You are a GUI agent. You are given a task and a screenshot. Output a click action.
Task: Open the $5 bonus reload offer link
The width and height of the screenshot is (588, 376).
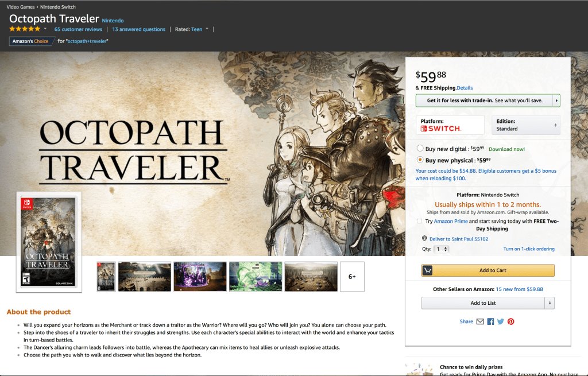486,175
